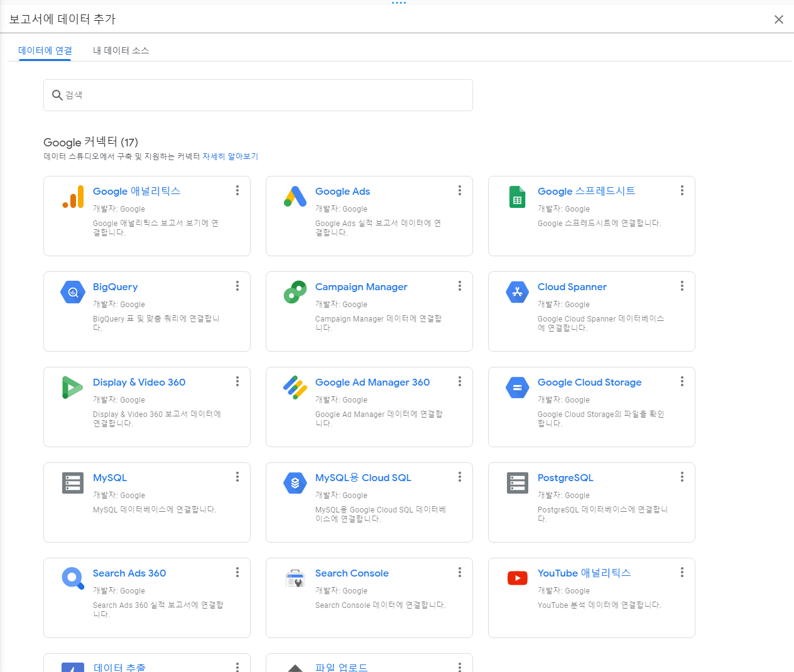Image resolution: width=794 pixels, height=672 pixels.
Task: Select the Google Cloud Storage title
Action: pos(589,382)
